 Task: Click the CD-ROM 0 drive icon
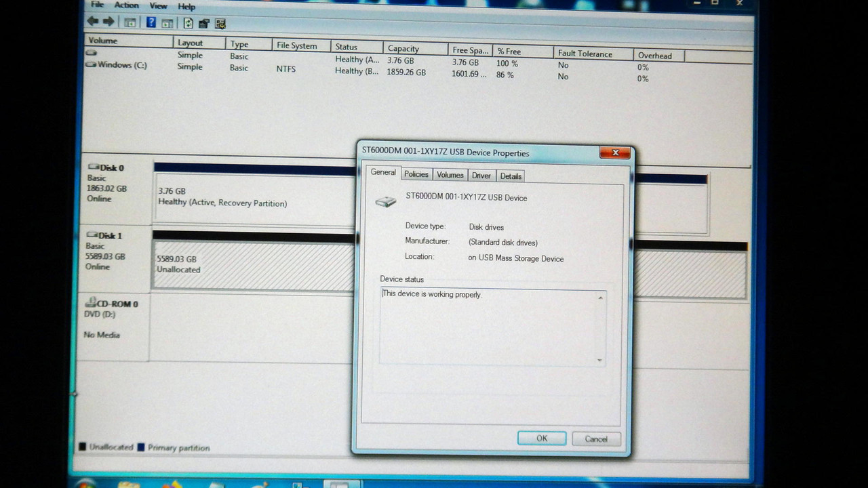pos(92,304)
